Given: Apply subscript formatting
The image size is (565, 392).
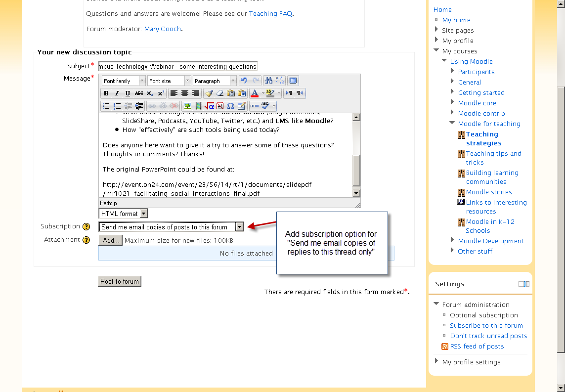Looking at the screenshot, I should pos(150,93).
